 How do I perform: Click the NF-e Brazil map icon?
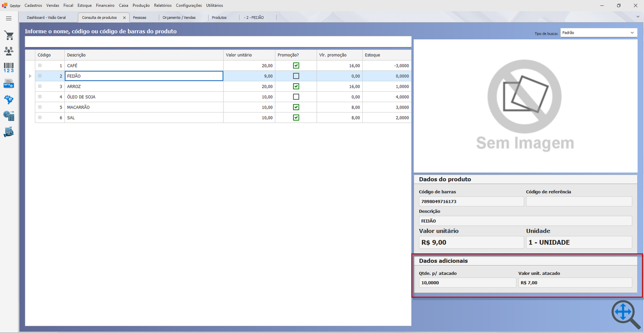9,99
